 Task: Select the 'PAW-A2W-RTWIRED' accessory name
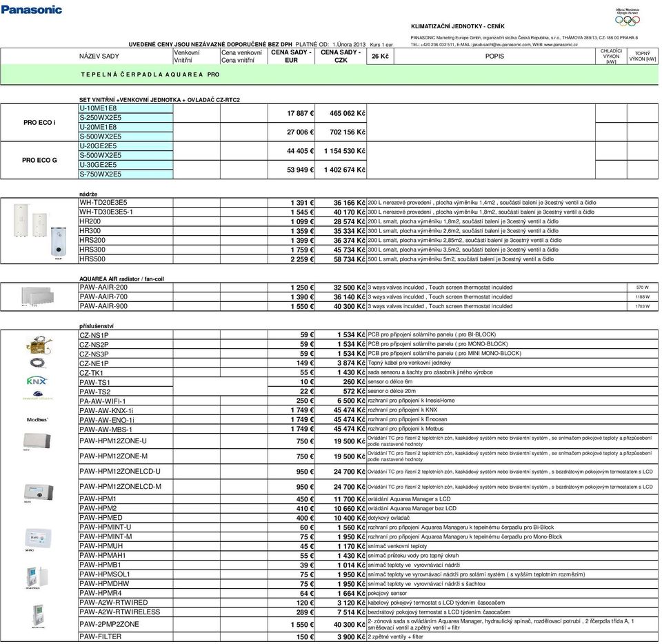point(114,602)
